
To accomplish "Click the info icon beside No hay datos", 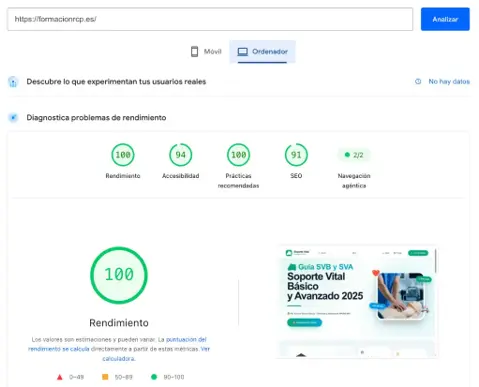I will 418,81.
